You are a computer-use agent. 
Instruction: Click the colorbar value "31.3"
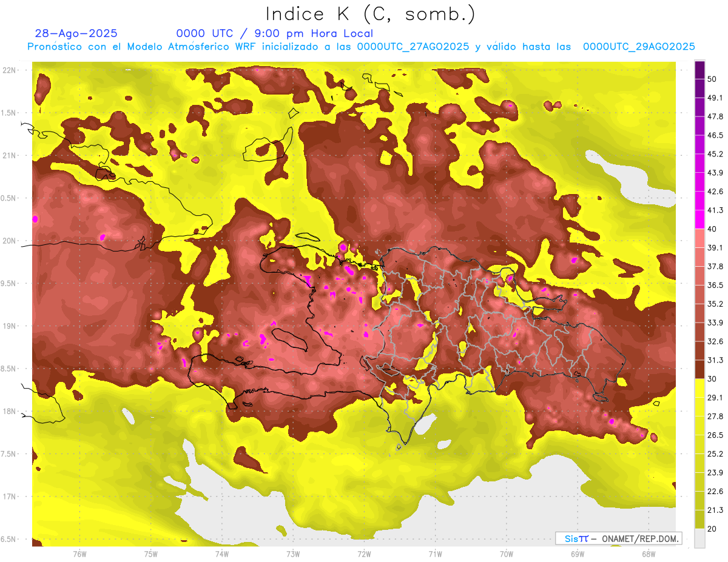click(x=715, y=360)
